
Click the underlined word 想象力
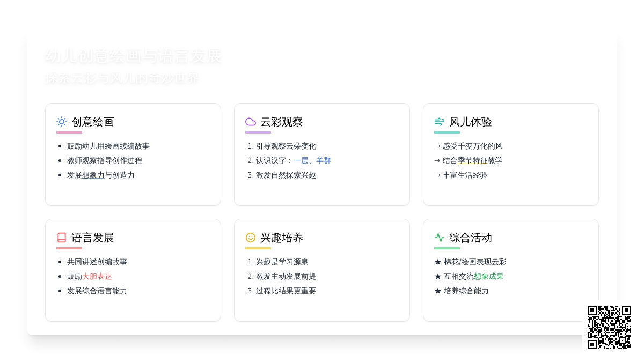click(x=93, y=175)
